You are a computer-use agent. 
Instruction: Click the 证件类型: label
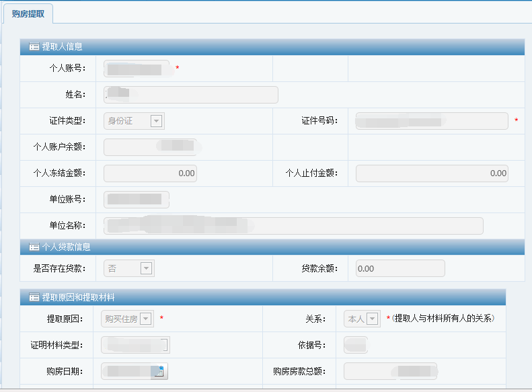tap(67, 120)
